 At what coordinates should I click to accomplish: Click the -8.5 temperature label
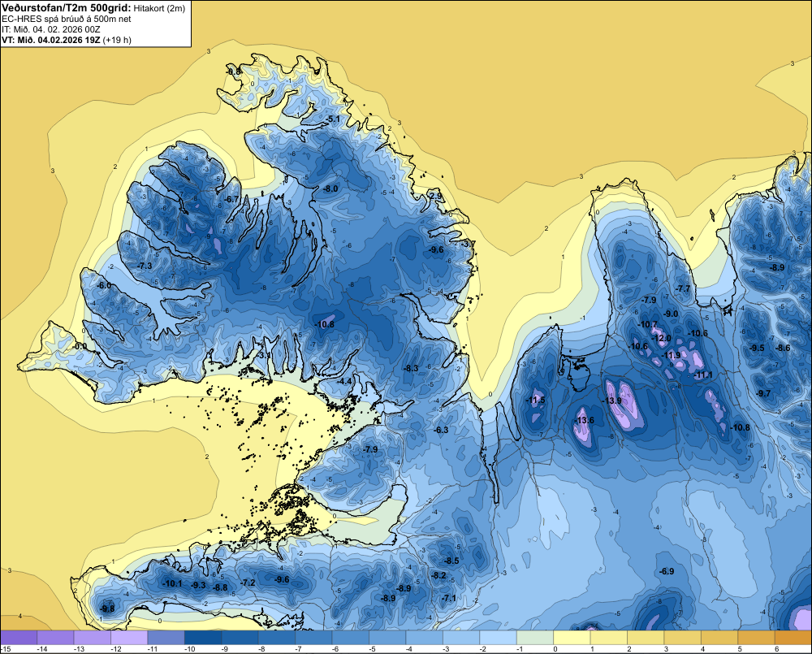[x=451, y=561]
